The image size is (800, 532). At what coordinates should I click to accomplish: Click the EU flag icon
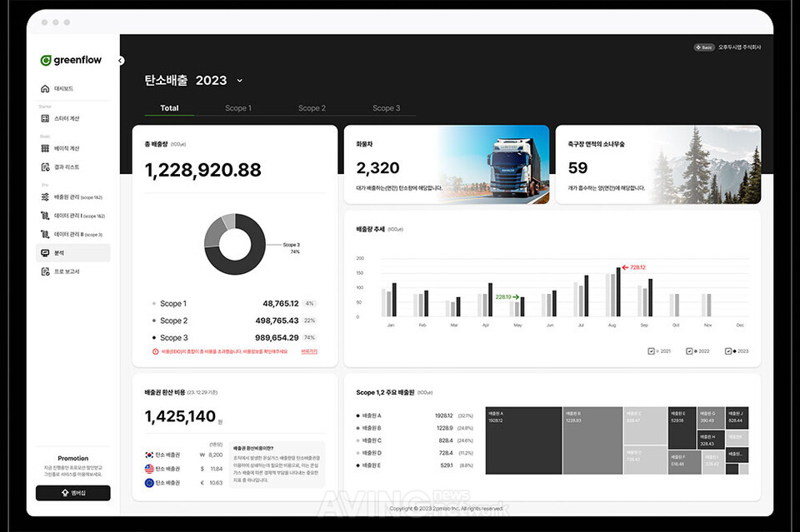coord(149,483)
